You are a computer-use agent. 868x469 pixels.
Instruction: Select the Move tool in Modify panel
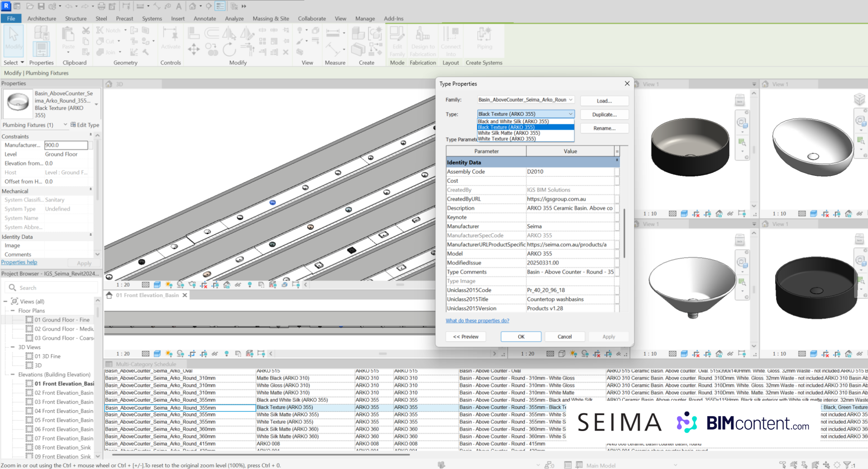pos(194,49)
